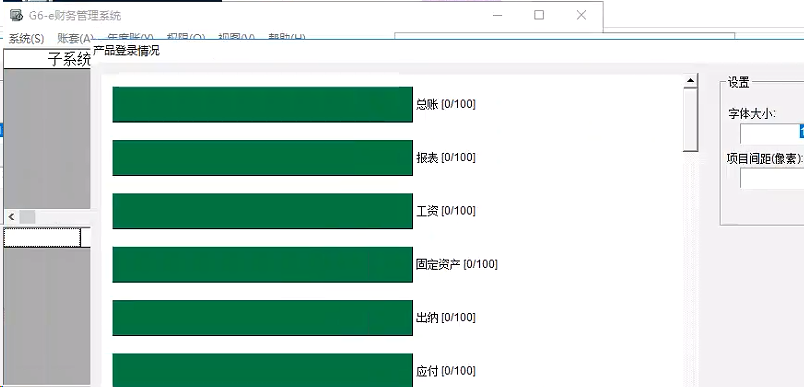Image resolution: width=804 pixels, height=387 pixels.
Task: Click the left scroll arrow under 子系统 panel
Action: coord(11,217)
